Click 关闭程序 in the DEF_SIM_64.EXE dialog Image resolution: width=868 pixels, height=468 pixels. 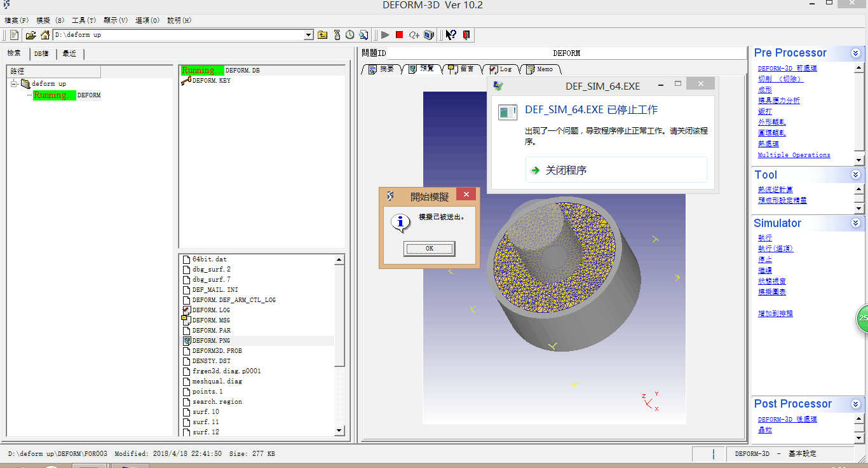616,170
